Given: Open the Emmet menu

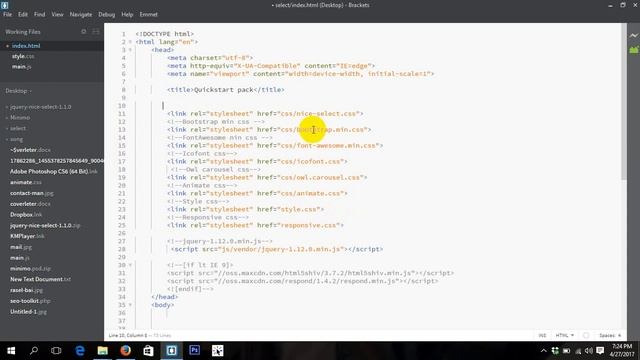Looking at the screenshot, I should 149,14.
